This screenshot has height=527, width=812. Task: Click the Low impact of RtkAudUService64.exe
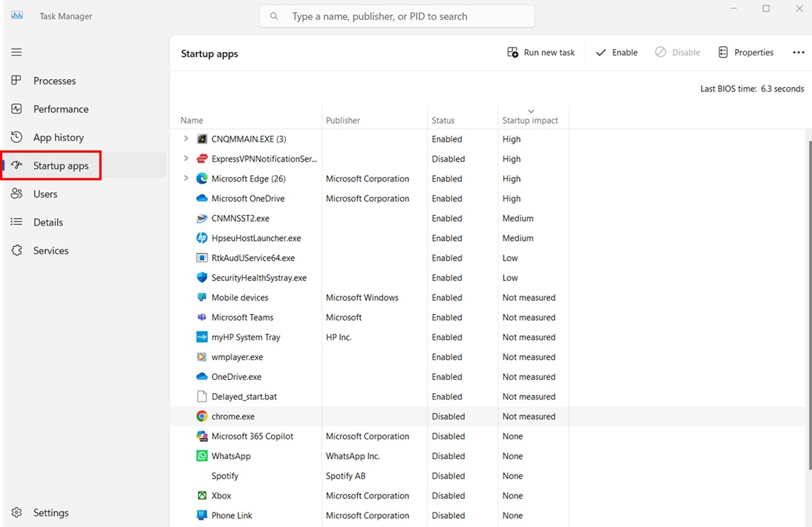(510, 258)
